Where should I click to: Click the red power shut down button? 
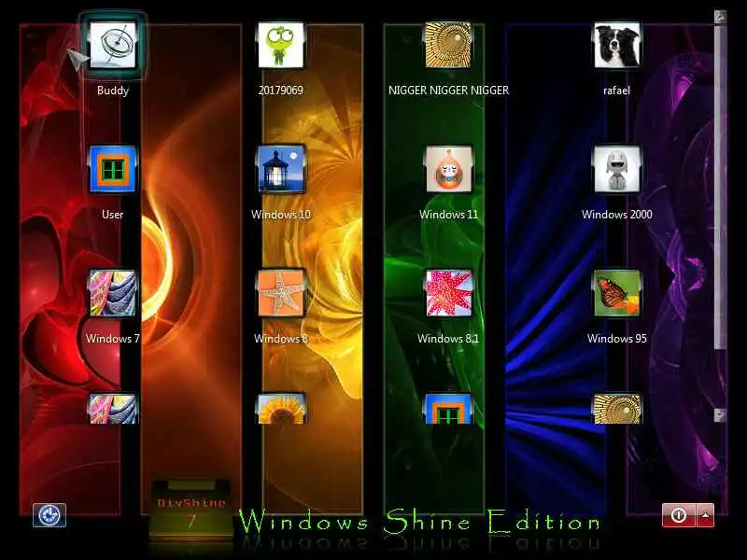[679, 515]
